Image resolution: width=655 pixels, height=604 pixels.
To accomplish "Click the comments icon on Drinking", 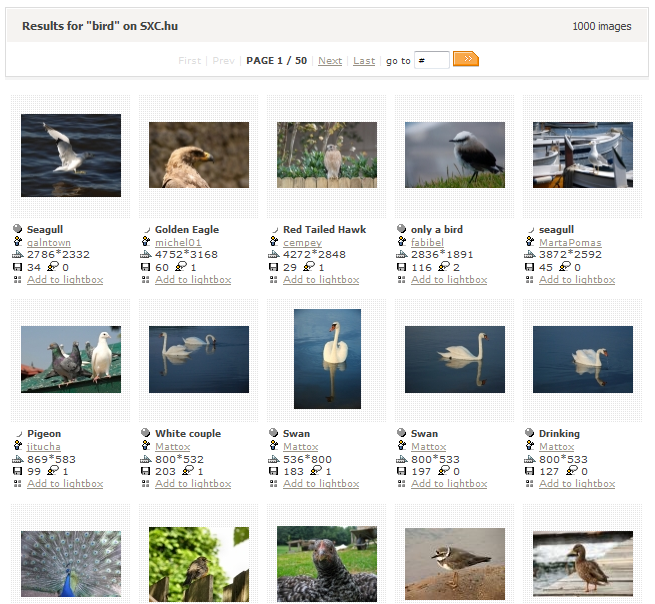I will coord(572,470).
